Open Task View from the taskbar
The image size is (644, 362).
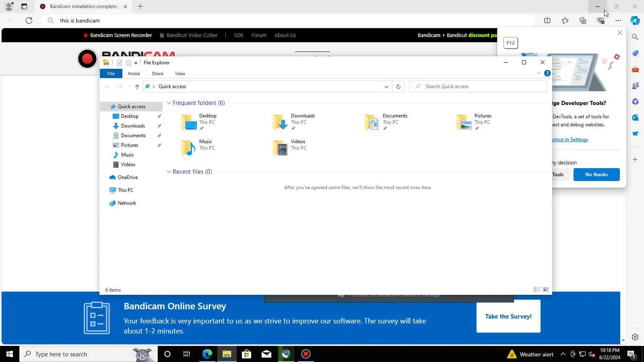187,354
